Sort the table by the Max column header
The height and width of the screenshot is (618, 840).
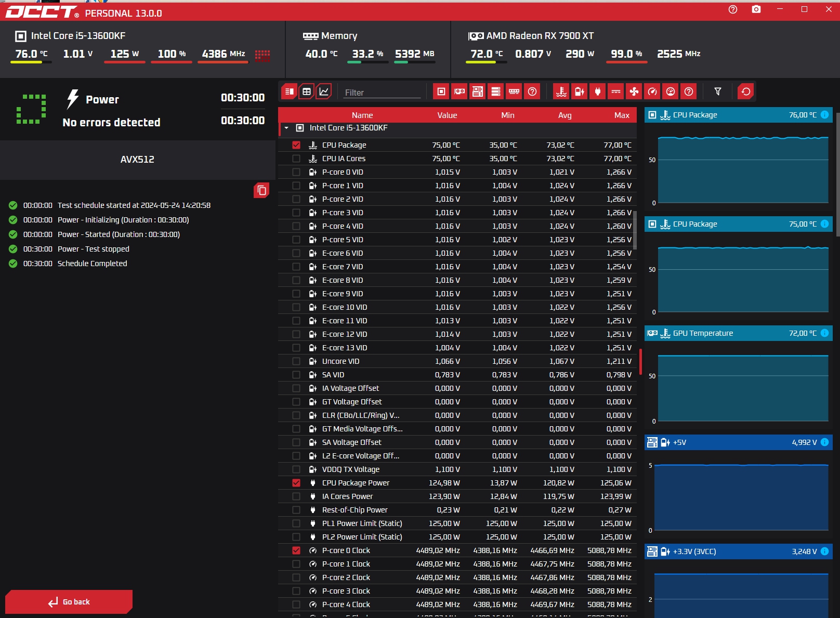click(622, 115)
